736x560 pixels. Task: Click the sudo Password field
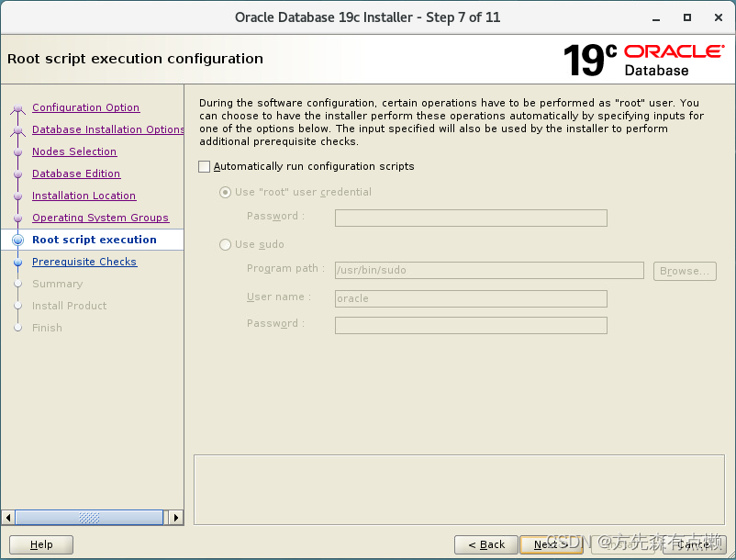(x=471, y=325)
